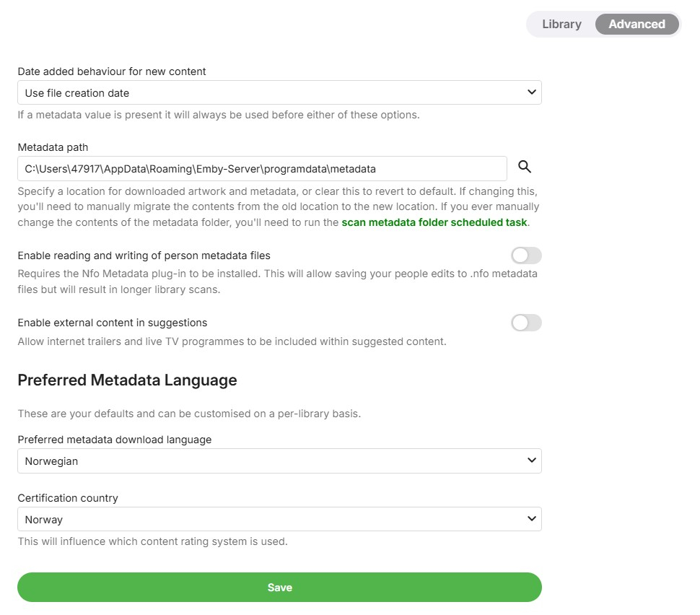Switch to the Library tab
The width and height of the screenshot is (700, 615).
pyautogui.click(x=561, y=24)
